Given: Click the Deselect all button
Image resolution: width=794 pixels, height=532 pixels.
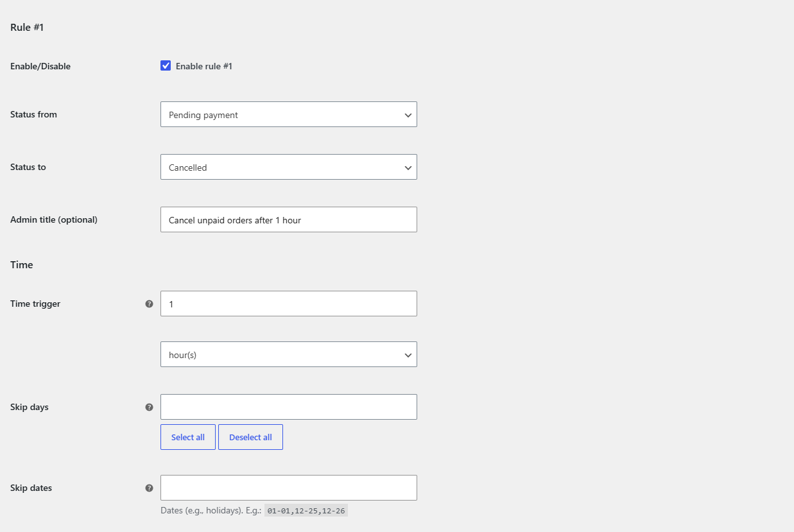Looking at the screenshot, I should [250, 437].
